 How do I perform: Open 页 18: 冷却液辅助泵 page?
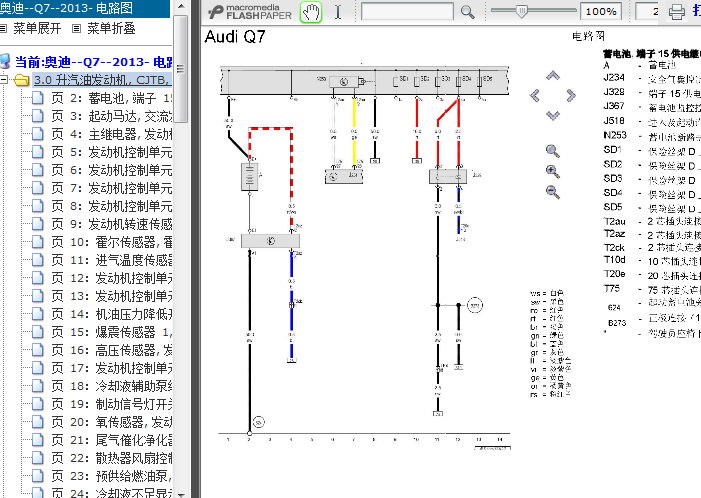(112, 386)
